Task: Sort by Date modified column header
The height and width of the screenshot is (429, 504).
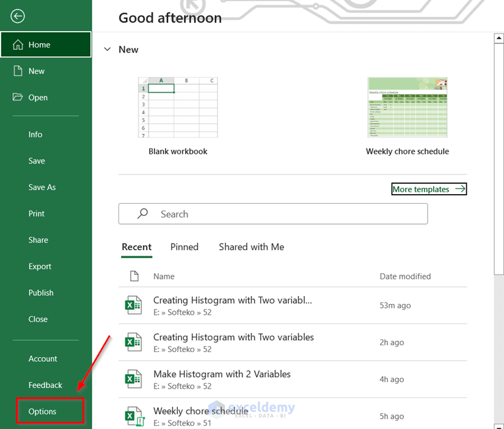Action: (405, 276)
